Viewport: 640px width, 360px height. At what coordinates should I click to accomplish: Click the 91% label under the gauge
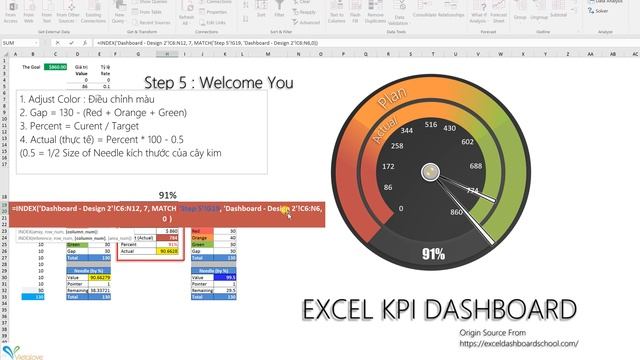click(433, 254)
